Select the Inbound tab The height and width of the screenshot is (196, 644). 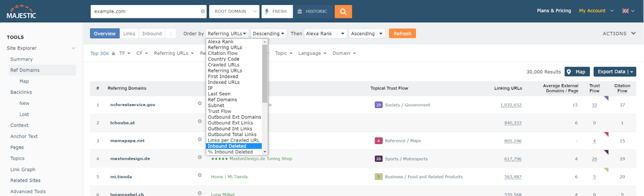click(152, 34)
